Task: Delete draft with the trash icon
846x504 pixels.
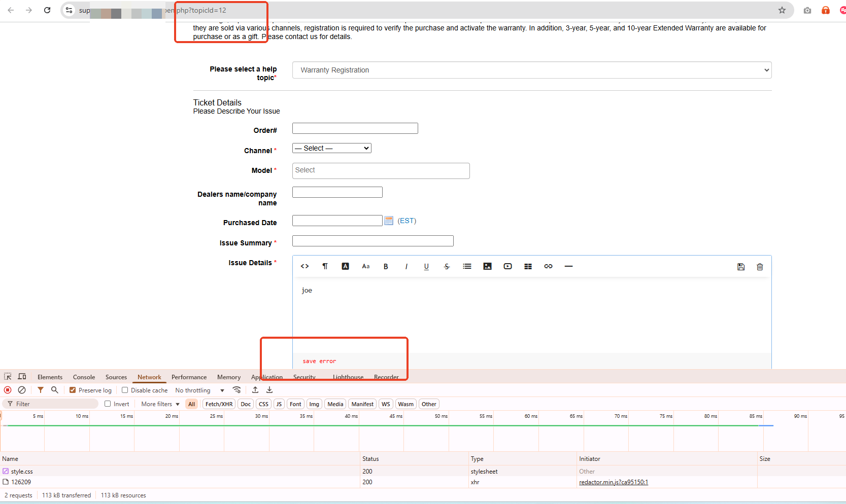Action: pos(760,267)
